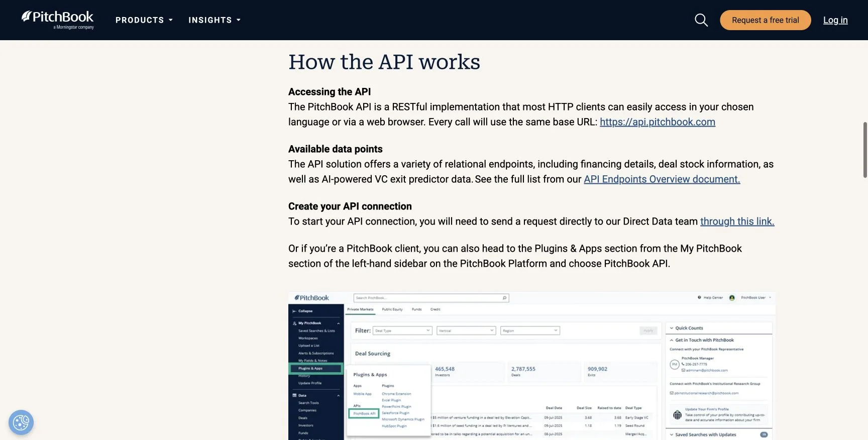Click the 'Accessing the API' subheading
Viewport: 868px width, 440px height.
click(x=330, y=92)
